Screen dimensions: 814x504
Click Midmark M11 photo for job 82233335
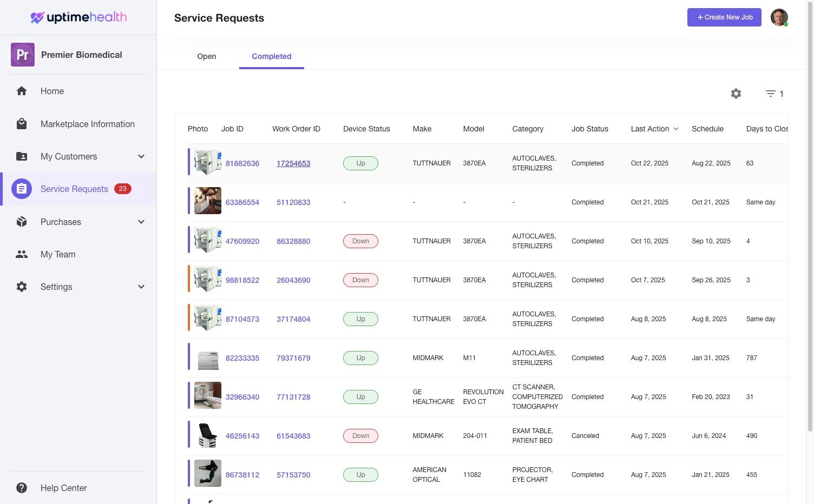click(208, 357)
